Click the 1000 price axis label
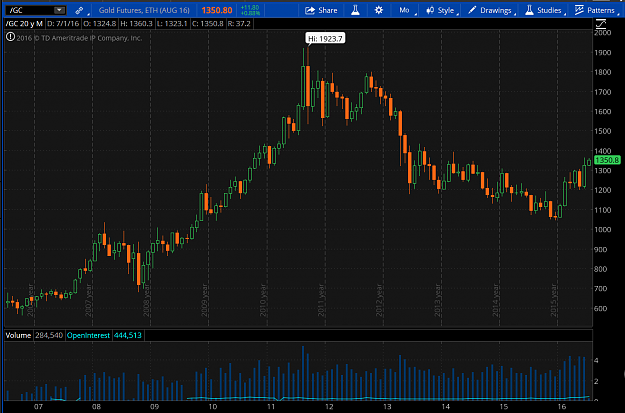 [603, 230]
